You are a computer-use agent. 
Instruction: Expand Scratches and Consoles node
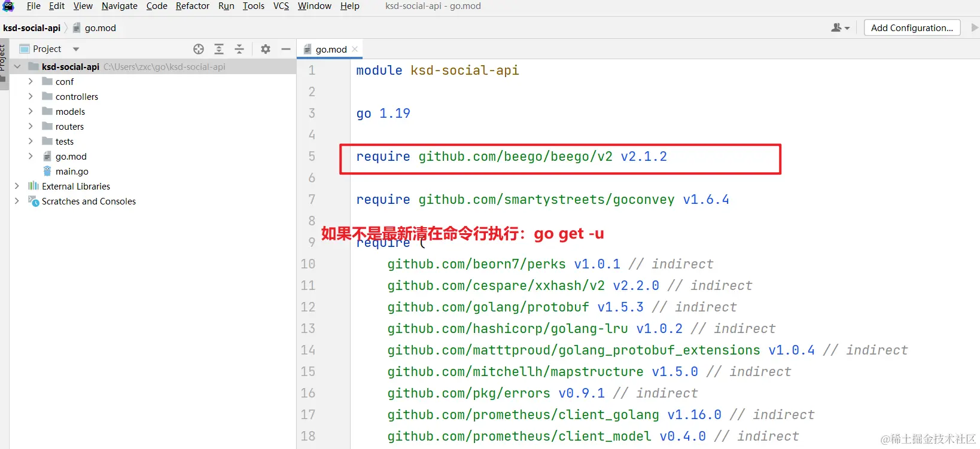coord(17,201)
